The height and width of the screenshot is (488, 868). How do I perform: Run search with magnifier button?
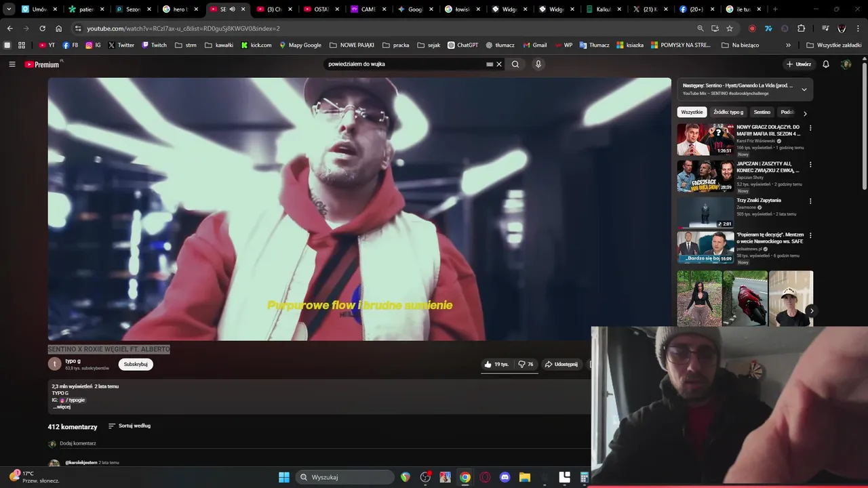pyautogui.click(x=515, y=64)
